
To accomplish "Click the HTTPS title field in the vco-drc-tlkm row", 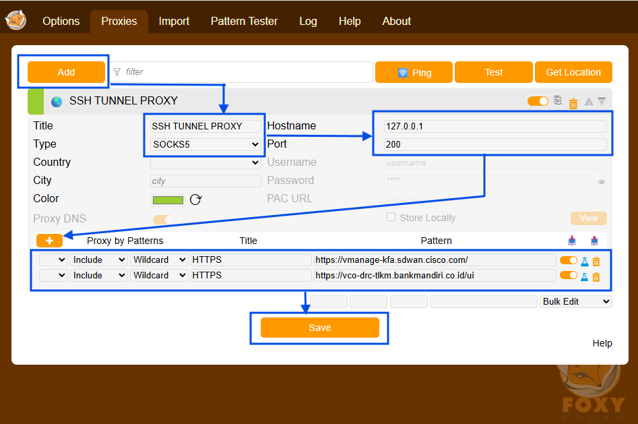I will coord(251,275).
